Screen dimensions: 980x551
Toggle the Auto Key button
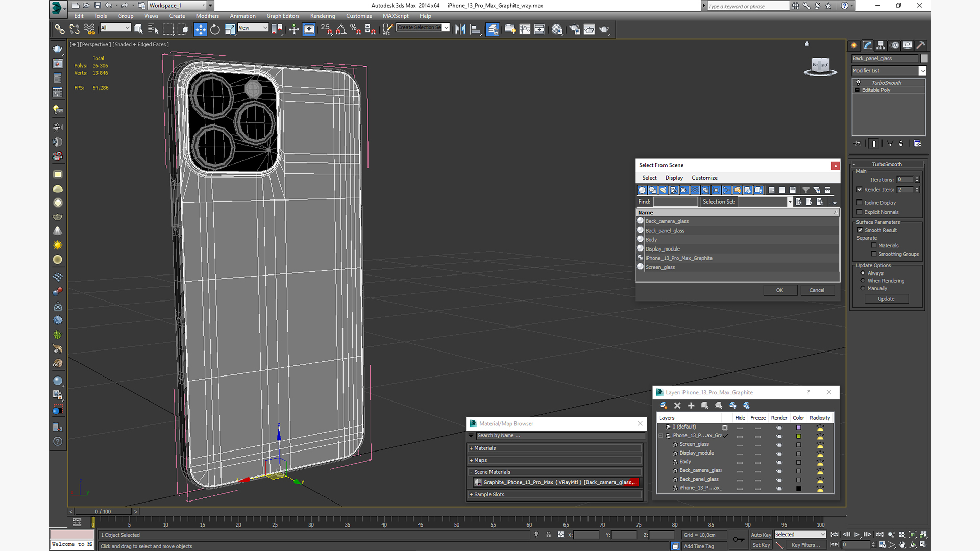pos(761,535)
